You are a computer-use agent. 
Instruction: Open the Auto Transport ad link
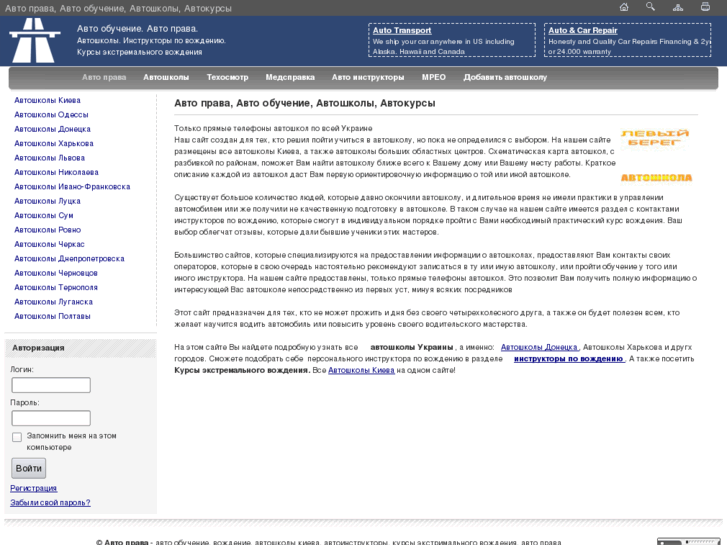tap(402, 31)
